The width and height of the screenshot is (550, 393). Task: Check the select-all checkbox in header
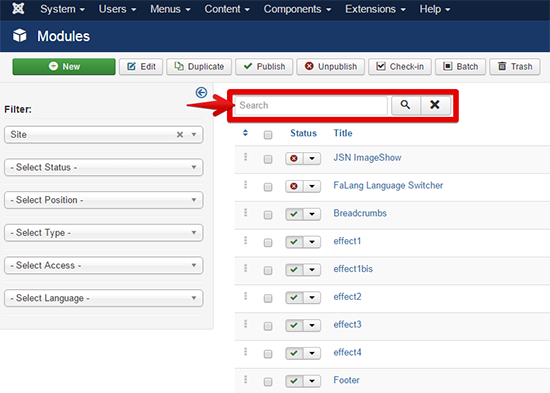coord(268,135)
